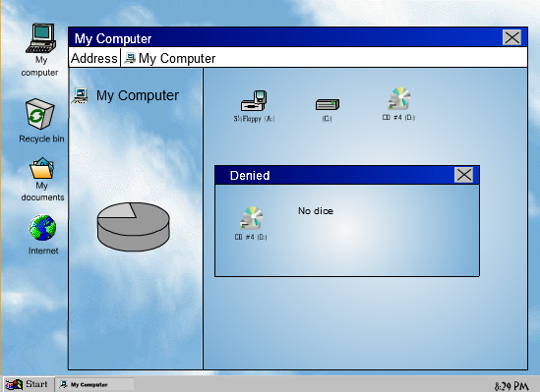This screenshot has height=392, width=540.
Task: Click the disk usage pie chart
Action: [133, 227]
